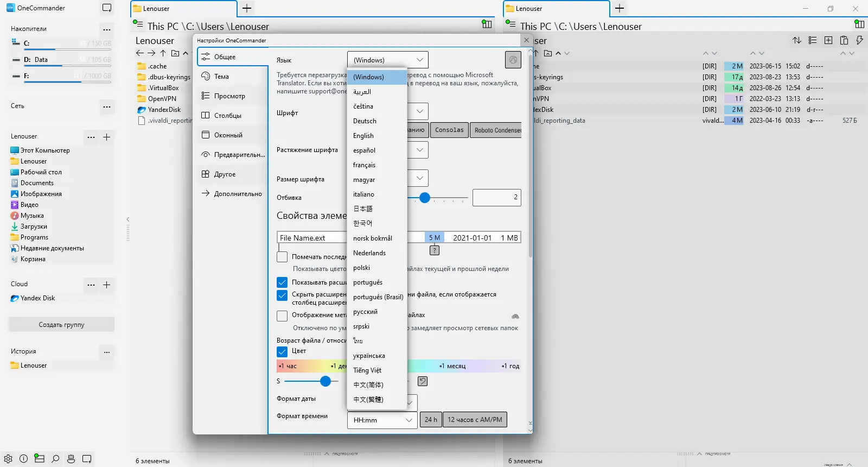
Task: Open the left pane path menu icon
Action: click(x=138, y=23)
